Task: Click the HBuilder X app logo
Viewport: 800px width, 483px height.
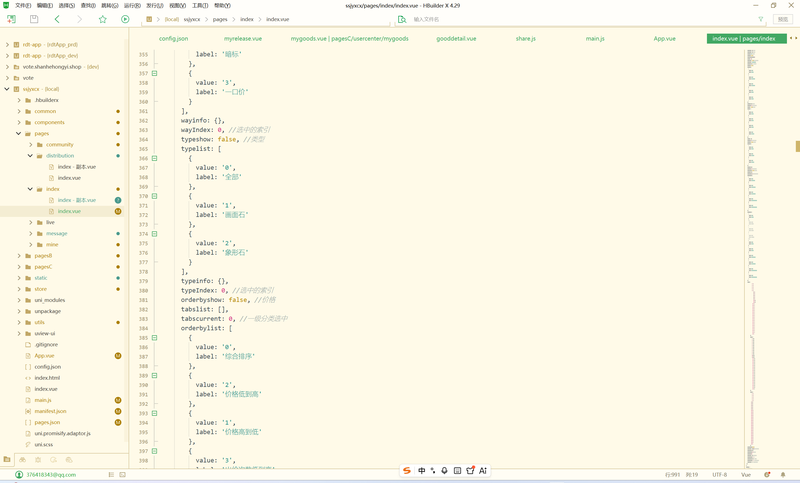Action: click(6, 5)
